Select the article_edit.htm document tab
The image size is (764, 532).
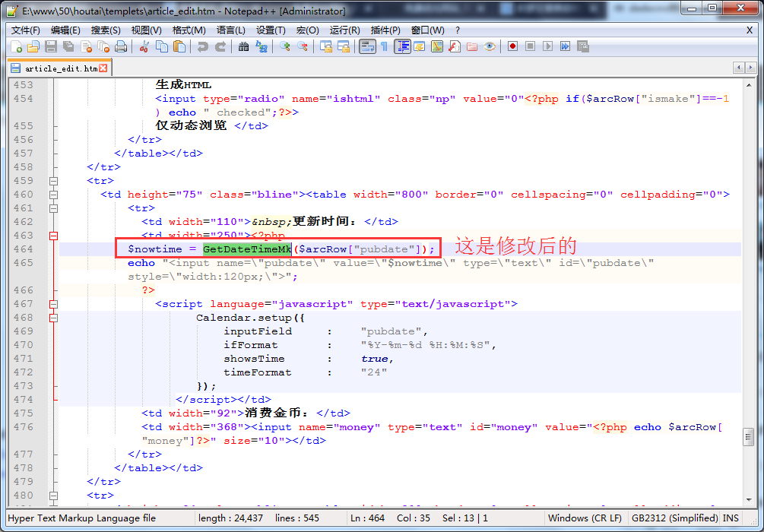pyautogui.click(x=59, y=68)
